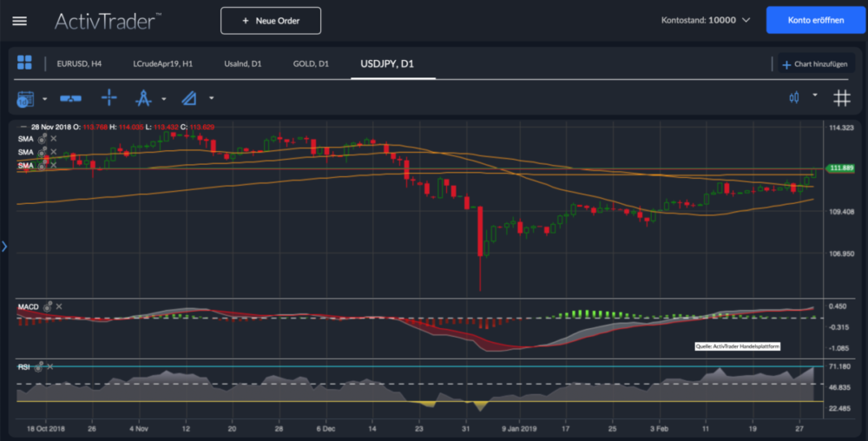868x441 pixels.
Task: Click the 71.180 RSI axis value
Action: [x=839, y=366]
